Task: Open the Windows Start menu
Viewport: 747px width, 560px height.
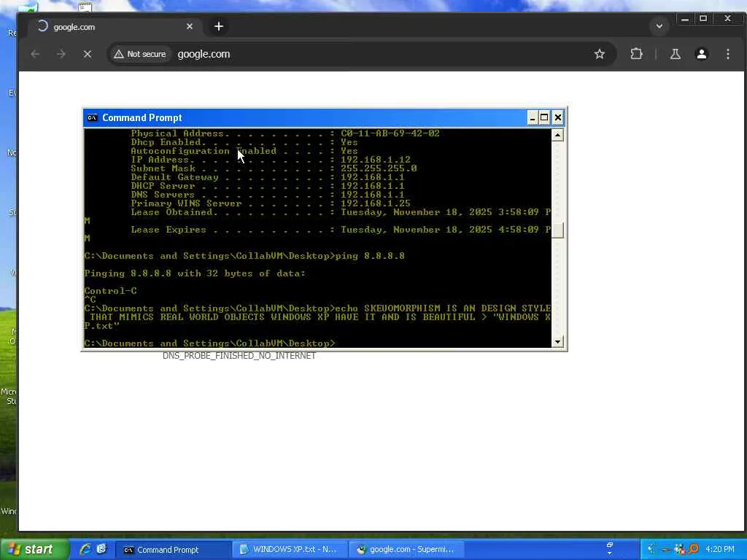Action: click(34, 550)
